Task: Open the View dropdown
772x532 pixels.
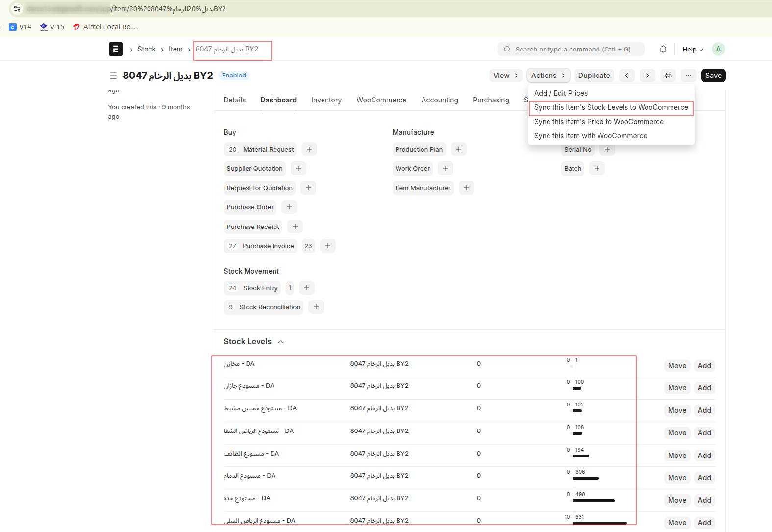Action: tap(505, 76)
